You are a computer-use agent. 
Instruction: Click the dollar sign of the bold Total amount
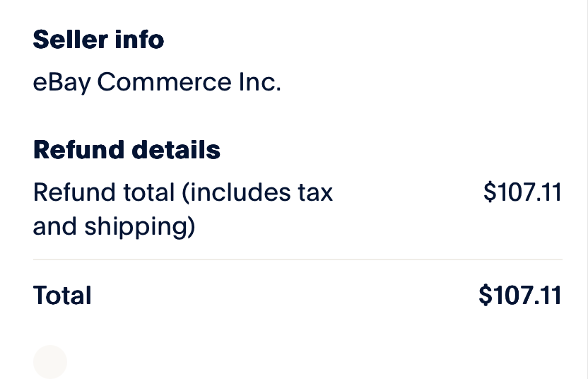coord(485,295)
